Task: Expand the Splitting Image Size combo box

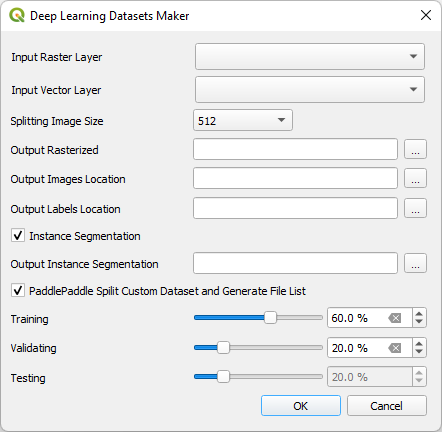Action: 243,120
